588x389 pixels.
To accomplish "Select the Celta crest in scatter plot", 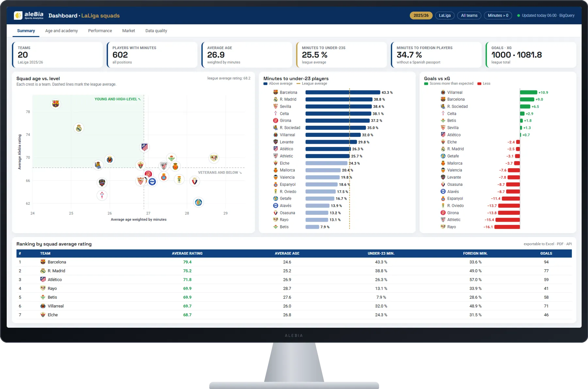I will (102, 195).
